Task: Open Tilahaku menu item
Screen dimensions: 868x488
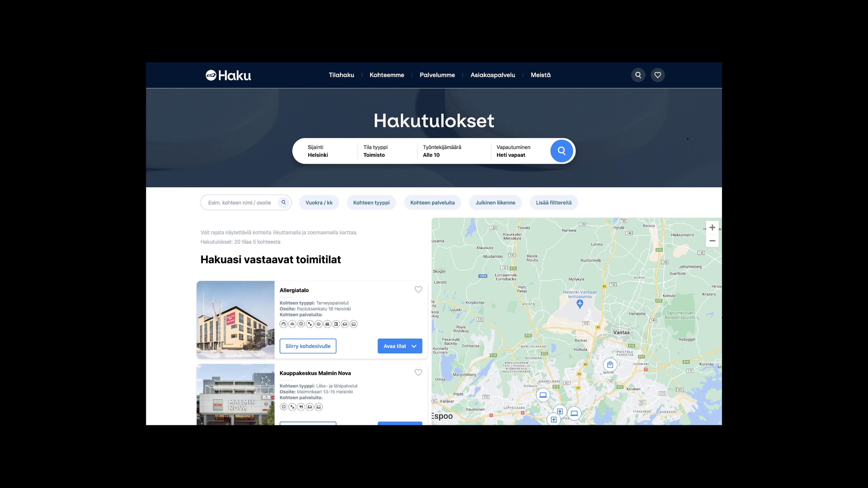Action: 341,75
